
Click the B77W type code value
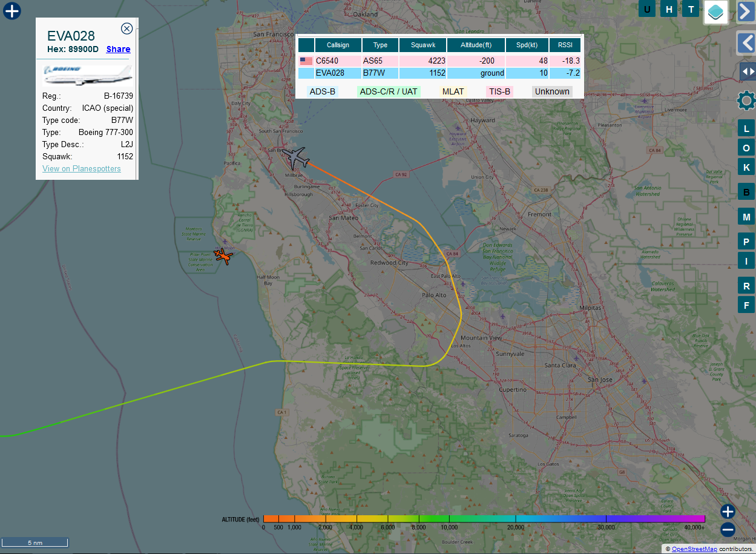[122, 120]
